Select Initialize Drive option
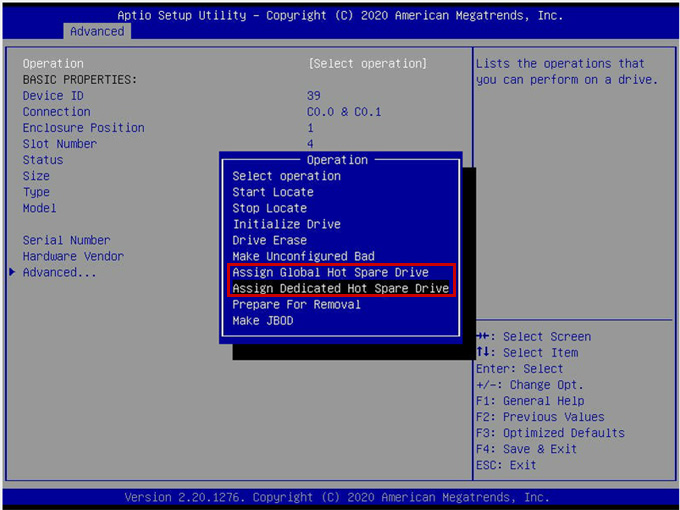The image size is (680, 510). (286, 224)
